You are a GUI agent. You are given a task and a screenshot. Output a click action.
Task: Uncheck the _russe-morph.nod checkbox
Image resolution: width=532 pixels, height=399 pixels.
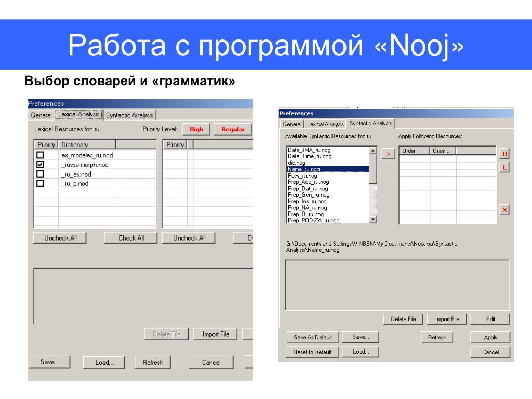coord(40,165)
